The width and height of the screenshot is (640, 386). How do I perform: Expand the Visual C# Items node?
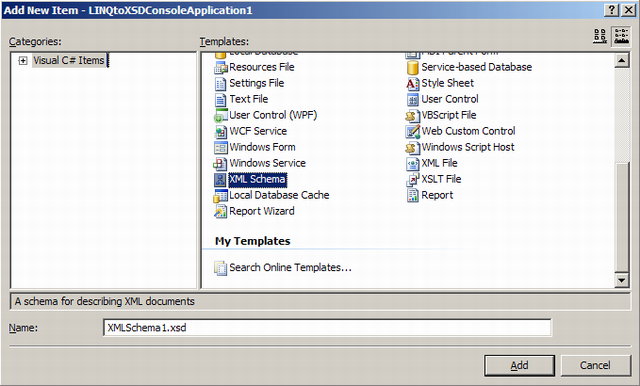(x=23, y=61)
